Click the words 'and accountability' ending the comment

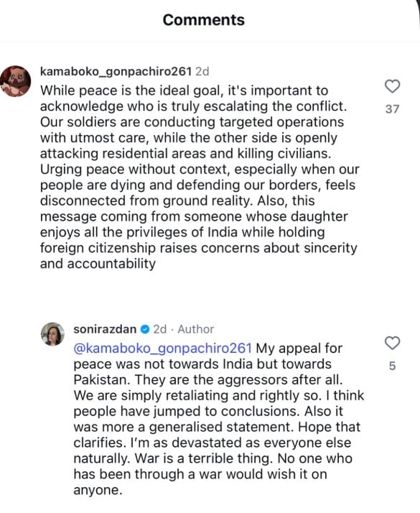98,264
